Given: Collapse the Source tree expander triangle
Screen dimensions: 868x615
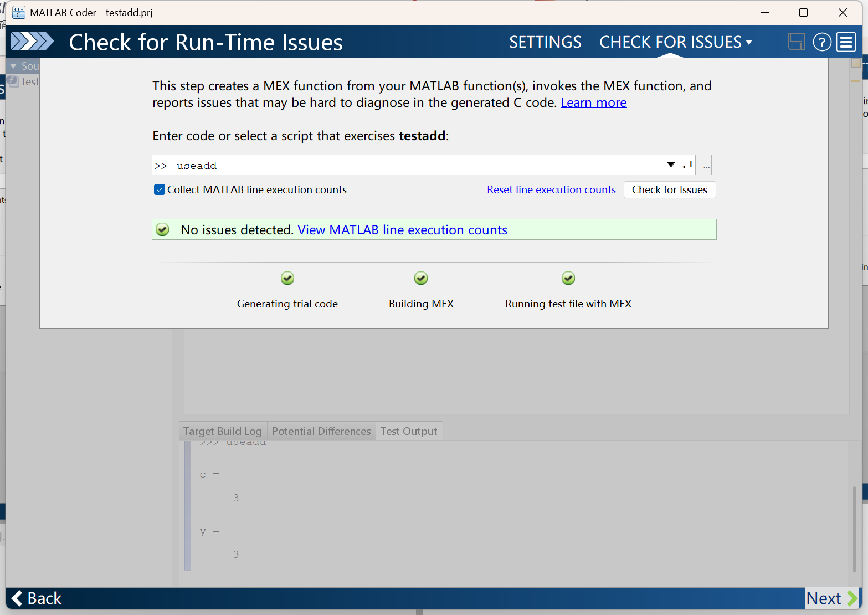Looking at the screenshot, I should [x=13, y=66].
